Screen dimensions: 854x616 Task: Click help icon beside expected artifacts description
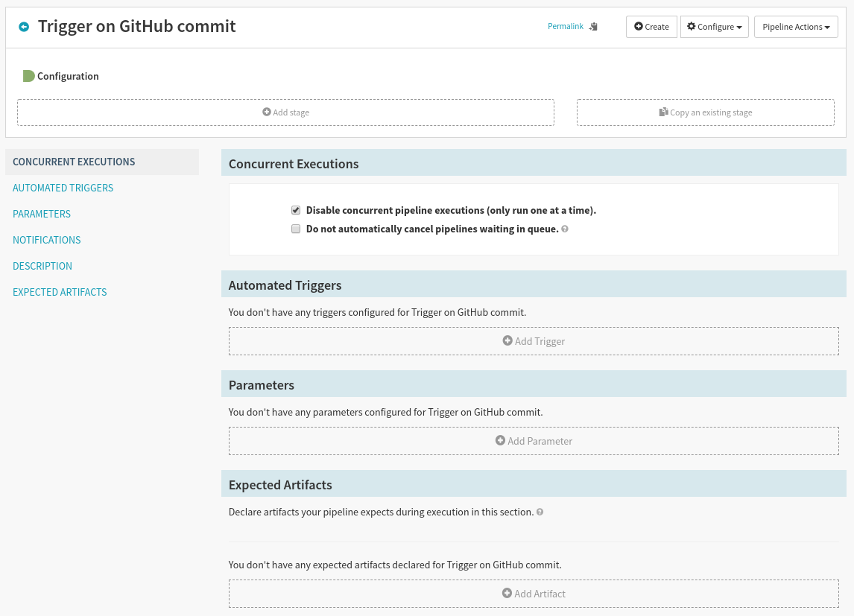(540, 512)
